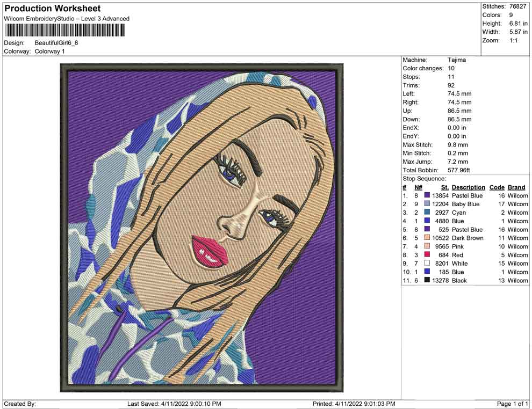The image size is (532, 409).
Task: Click the Pastel Blue swatch with 13854 stitches
Action: pos(427,195)
